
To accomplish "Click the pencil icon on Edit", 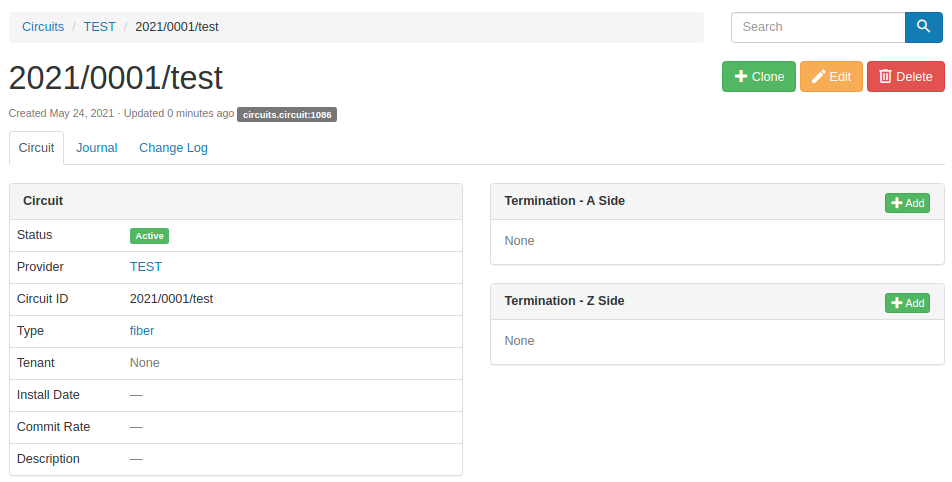I will pyautogui.click(x=818, y=76).
